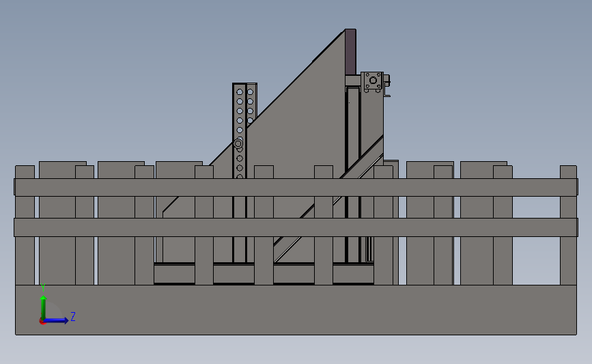Select the dark purple panel edge at top
This screenshot has height=364, width=592.
[x=350, y=52]
